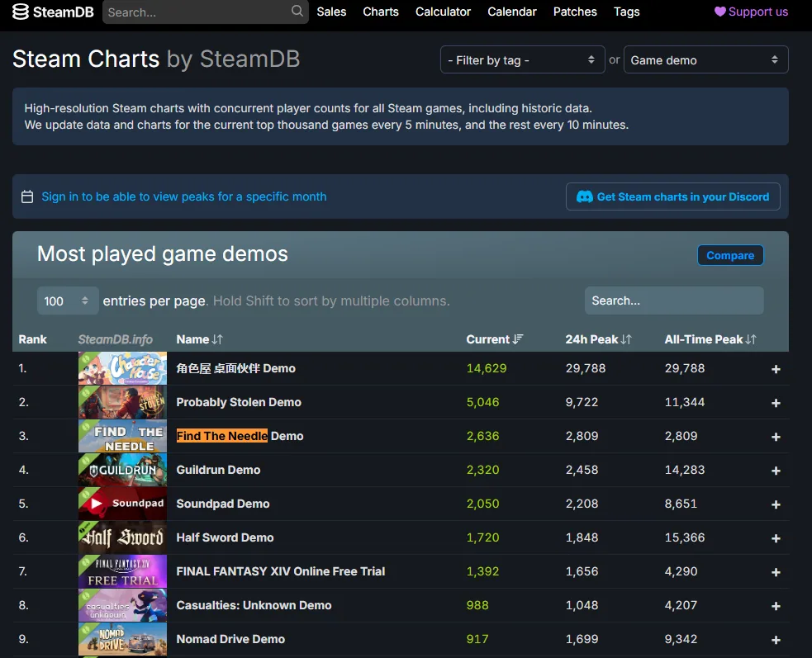Open the Nomad Drive Demo name link

click(230, 639)
